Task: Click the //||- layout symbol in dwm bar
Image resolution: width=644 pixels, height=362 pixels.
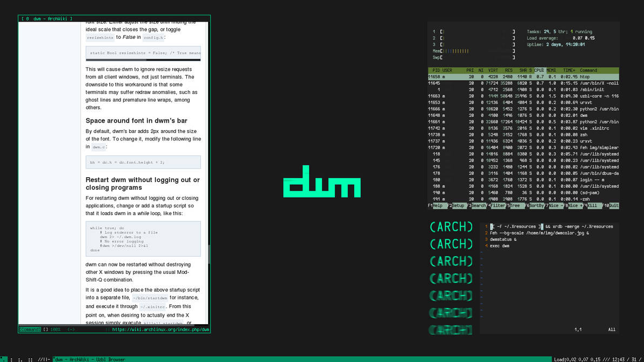Action: (x=44, y=359)
